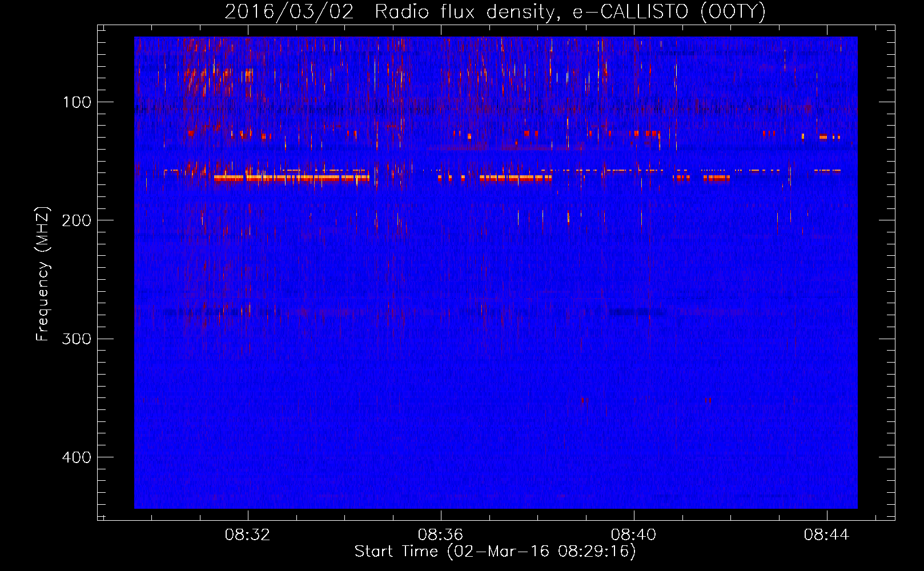
Task: Select the 300 frequency tick label
Action: (x=77, y=339)
